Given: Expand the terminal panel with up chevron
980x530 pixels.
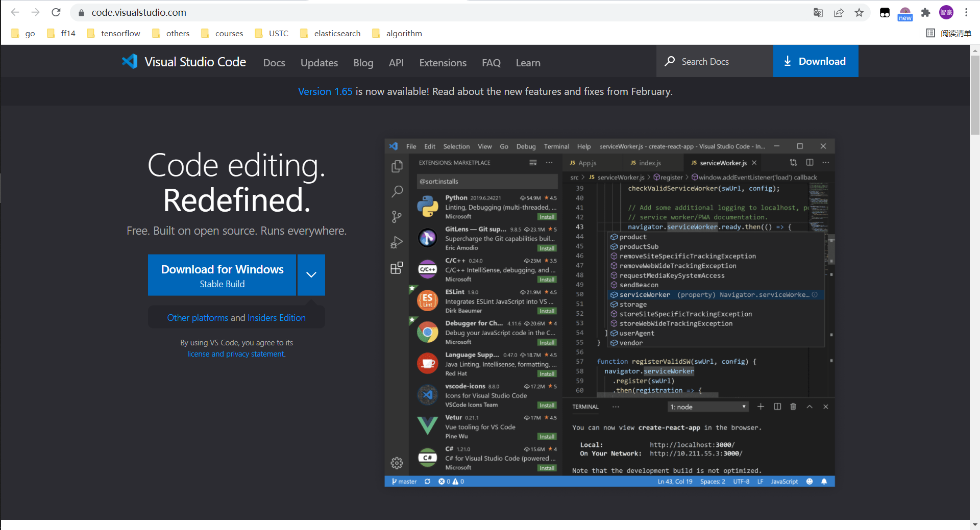Looking at the screenshot, I should (x=810, y=407).
